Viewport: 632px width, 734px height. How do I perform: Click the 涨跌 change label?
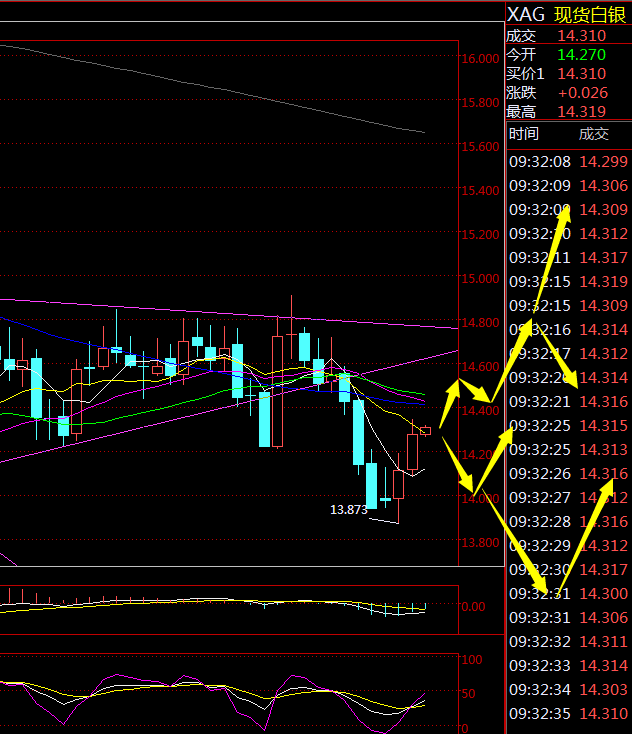point(521,93)
